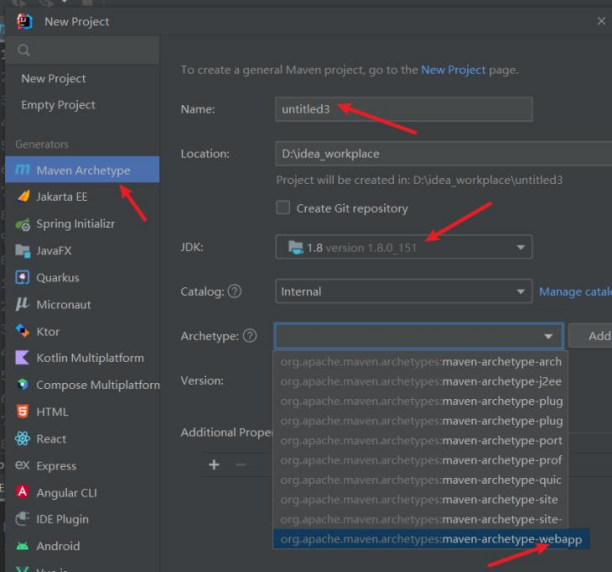Select the Compose Multiplatform generator icon

(23, 385)
